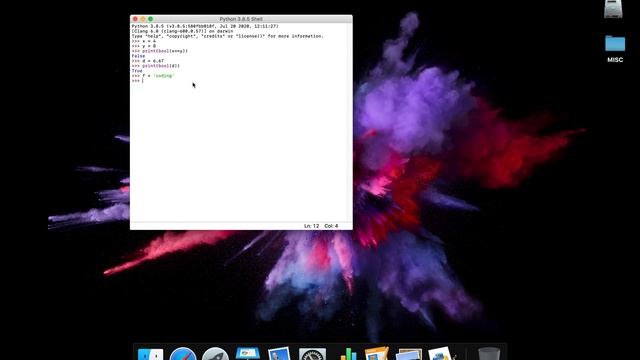640x360 pixels.
Task: Click the "True" output line
Action: [x=137, y=71]
